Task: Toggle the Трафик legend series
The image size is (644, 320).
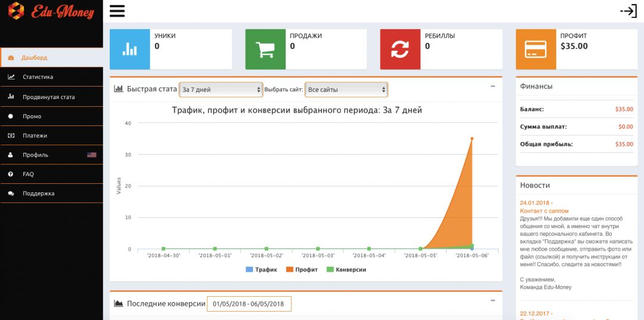Action: pyautogui.click(x=261, y=270)
